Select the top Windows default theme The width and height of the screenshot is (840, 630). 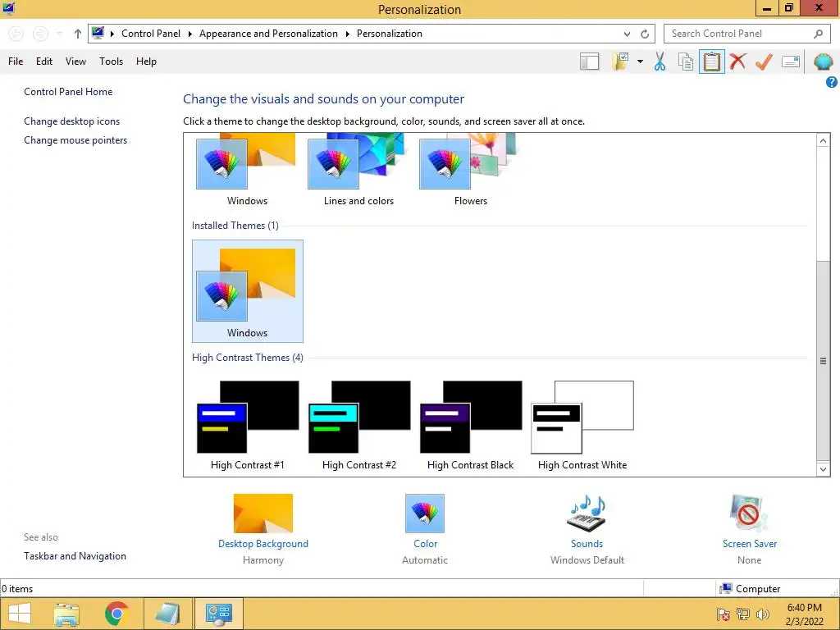[247, 171]
